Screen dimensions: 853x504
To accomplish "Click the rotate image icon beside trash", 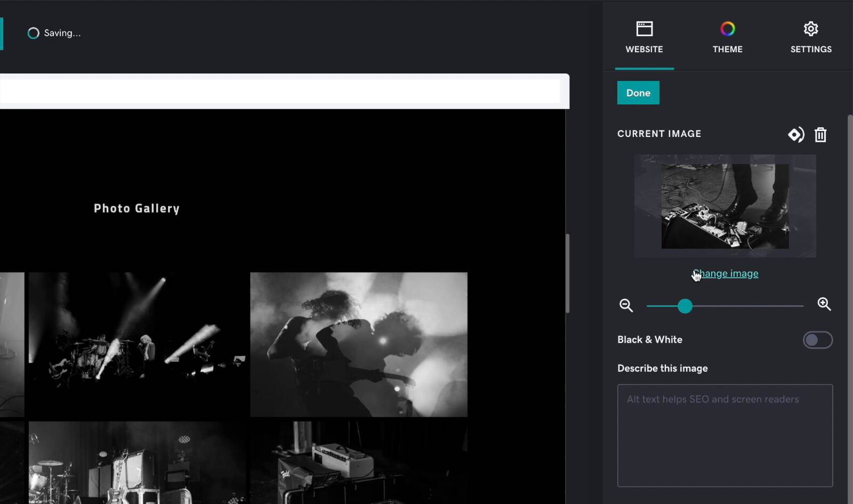I will click(x=795, y=135).
